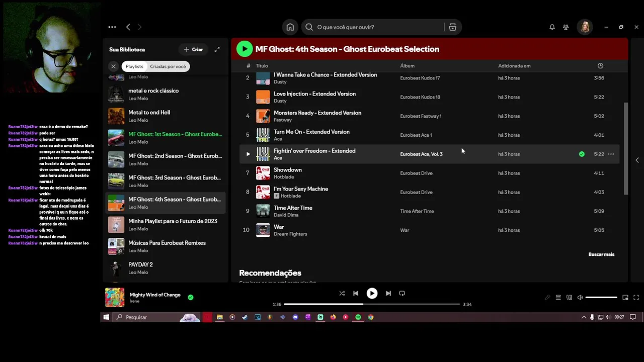Screen dimensions: 644x362
Task: Select the 'Showdown' track row
Action: point(429,173)
